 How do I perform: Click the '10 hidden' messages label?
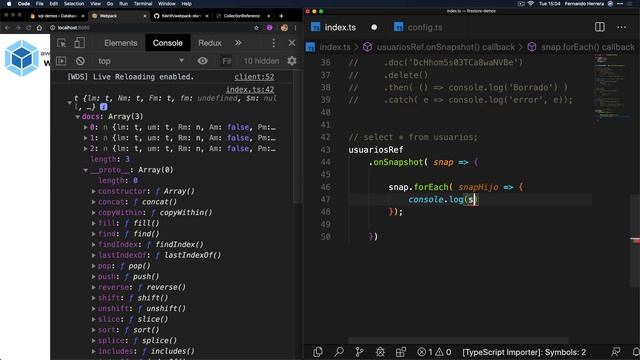click(x=261, y=61)
